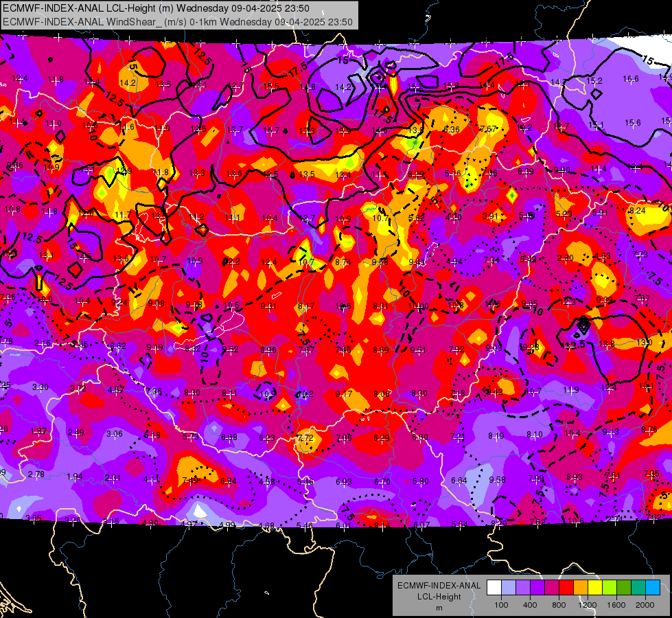Click the grid value 16.6

coord(630,78)
